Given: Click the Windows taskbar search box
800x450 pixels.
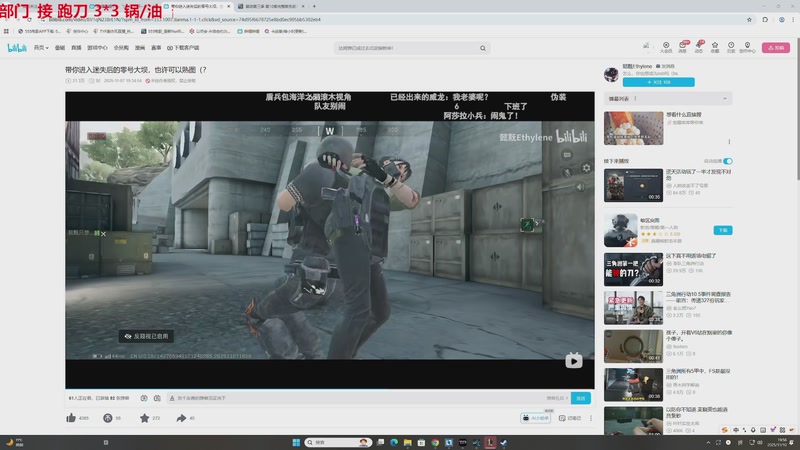Looking at the screenshot, I should (x=337, y=442).
